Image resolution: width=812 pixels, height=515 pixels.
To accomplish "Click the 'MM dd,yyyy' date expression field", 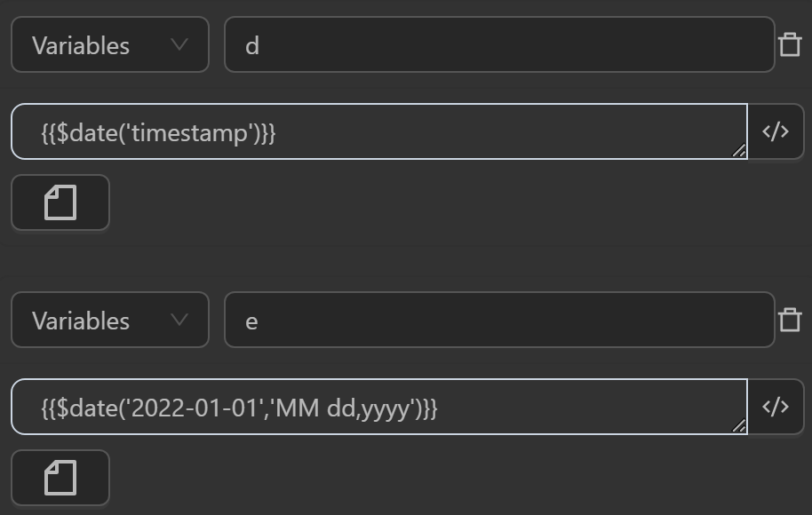I will coord(373,407).
